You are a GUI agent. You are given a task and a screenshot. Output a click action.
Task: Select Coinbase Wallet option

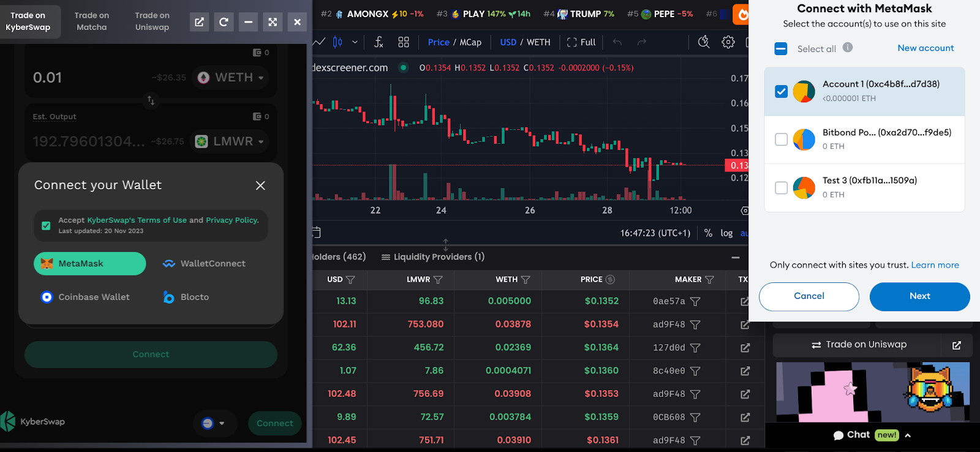(85, 298)
